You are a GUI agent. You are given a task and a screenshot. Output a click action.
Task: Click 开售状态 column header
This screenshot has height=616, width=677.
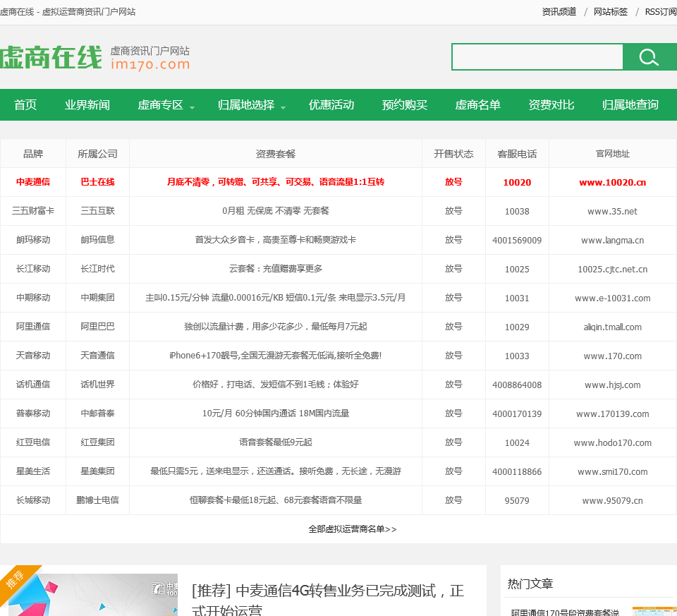click(x=453, y=154)
